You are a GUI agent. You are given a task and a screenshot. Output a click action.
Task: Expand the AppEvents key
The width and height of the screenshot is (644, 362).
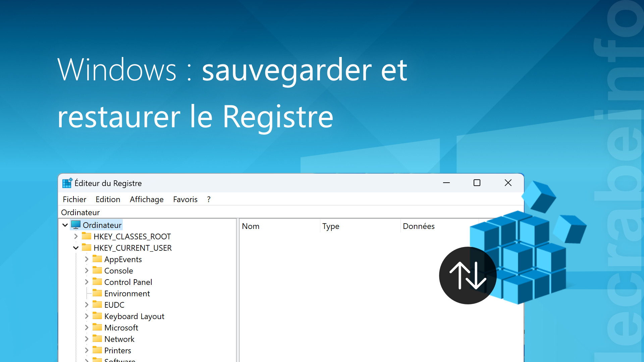87,259
